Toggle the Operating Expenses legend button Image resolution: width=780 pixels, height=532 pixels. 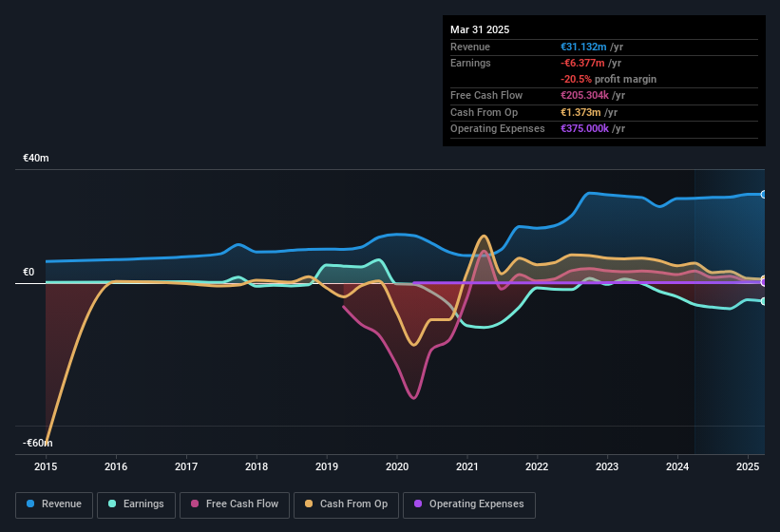[469, 504]
